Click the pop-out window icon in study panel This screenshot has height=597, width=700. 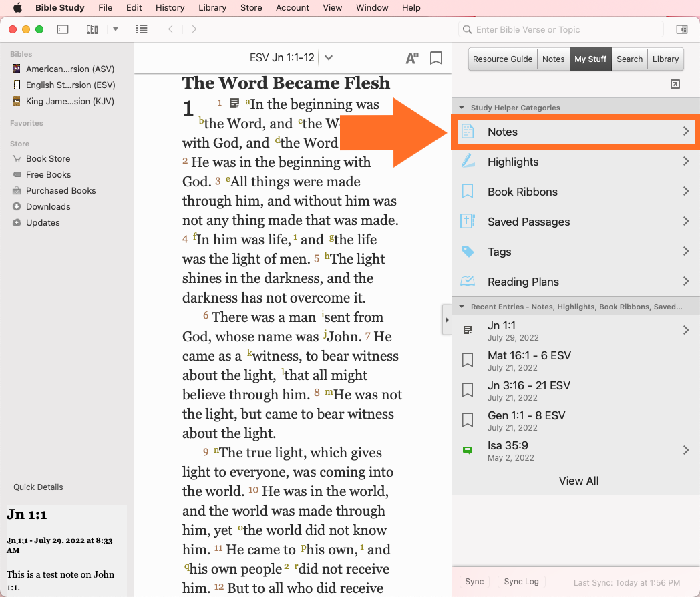(675, 84)
